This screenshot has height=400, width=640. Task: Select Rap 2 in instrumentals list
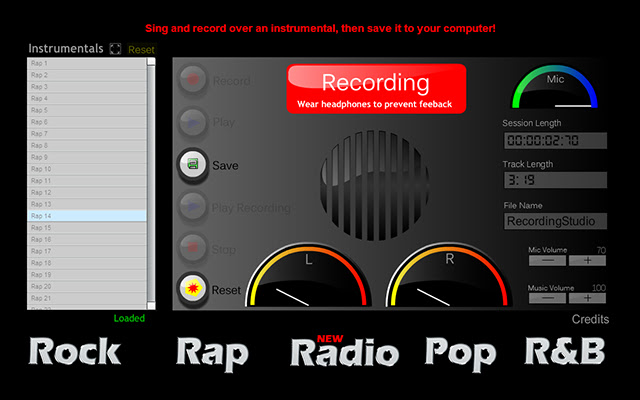pyautogui.click(x=87, y=75)
